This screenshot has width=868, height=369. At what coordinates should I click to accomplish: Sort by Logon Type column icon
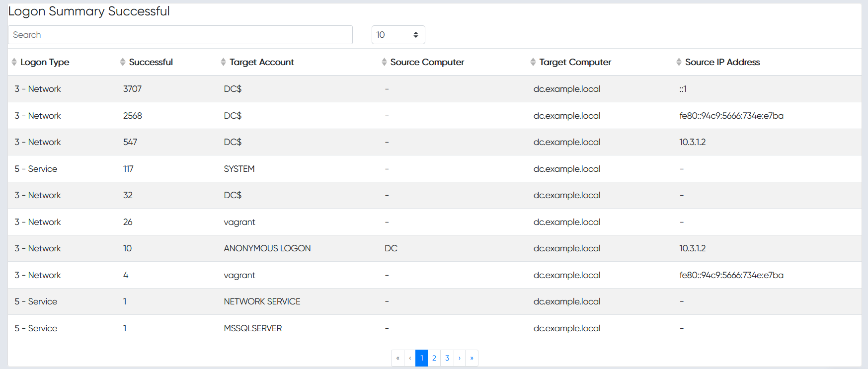(x=14, y=62)
